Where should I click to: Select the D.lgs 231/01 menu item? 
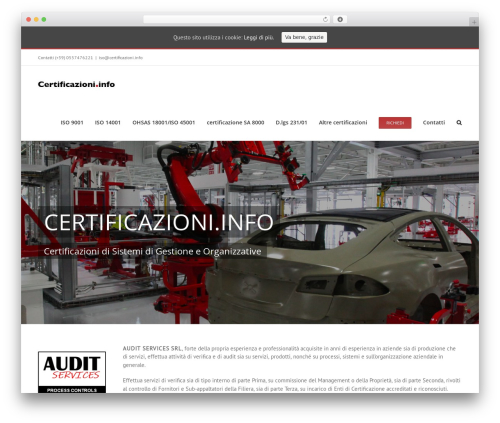click(x=291, y=123)
